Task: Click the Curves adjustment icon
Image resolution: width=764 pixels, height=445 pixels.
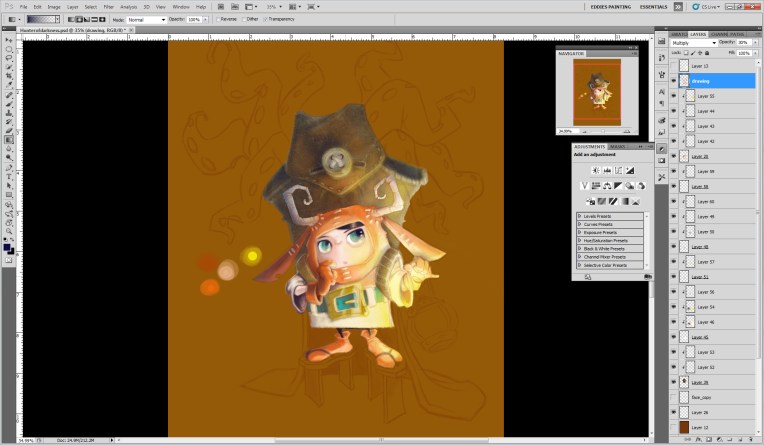Action: tap(618, 171)
